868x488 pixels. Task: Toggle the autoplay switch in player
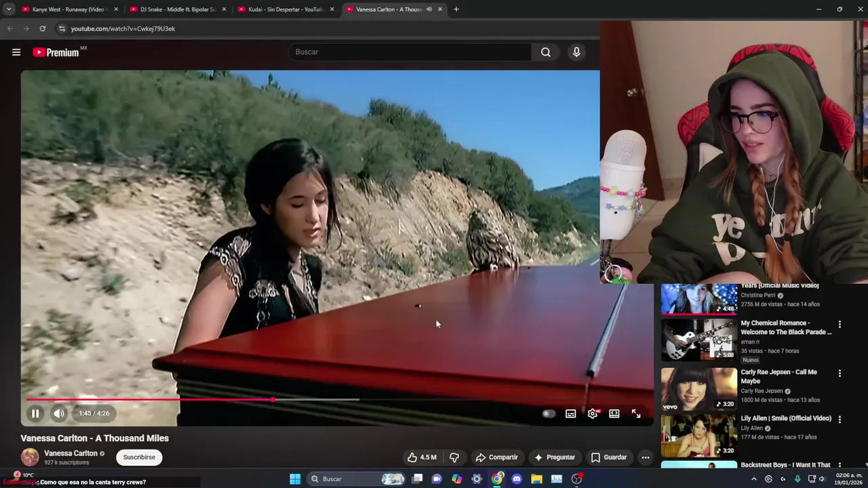coord(549,413)
